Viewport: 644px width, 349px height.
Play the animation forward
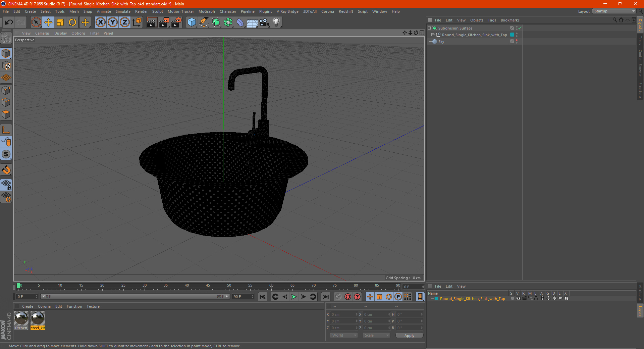point(294,297)
